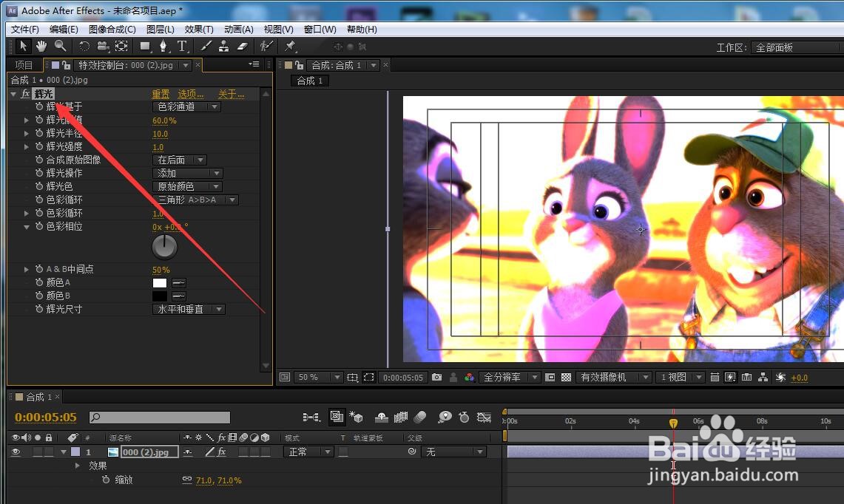This screenshot has width=844, height=504.
Task: Toggle layer 1 effects fx switch
Action: 222,452
